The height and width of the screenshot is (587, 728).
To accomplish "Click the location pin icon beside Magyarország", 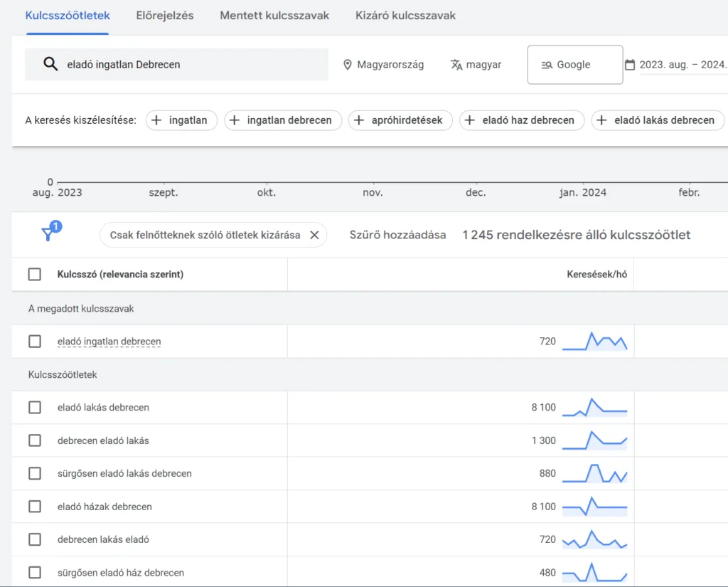I will tap(347, 65).
